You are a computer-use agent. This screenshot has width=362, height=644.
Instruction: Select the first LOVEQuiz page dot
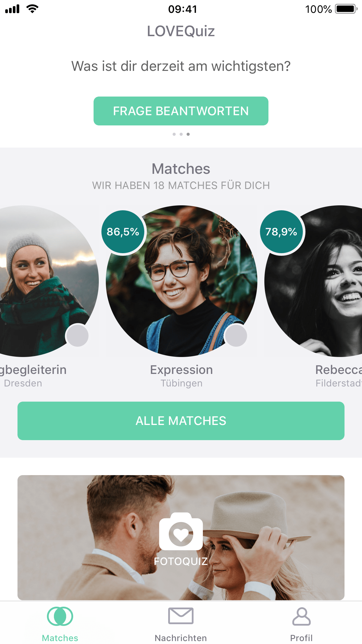(x=174, y=134)
